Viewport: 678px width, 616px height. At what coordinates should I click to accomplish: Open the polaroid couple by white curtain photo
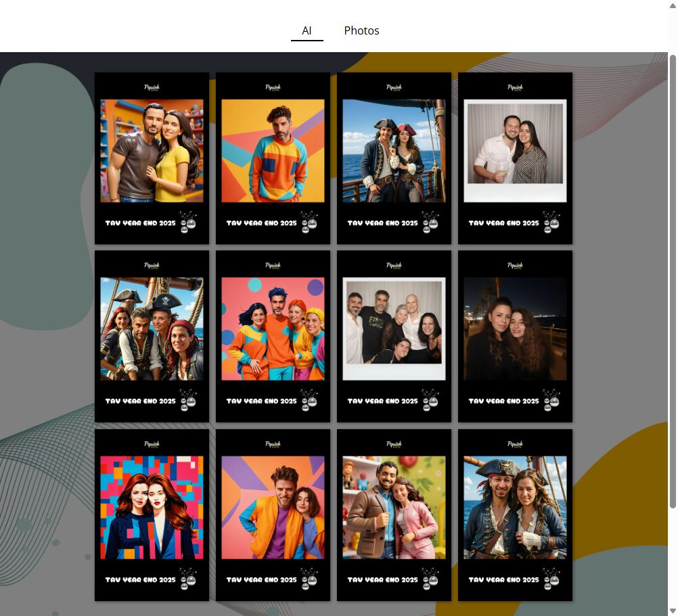(515, 151)
